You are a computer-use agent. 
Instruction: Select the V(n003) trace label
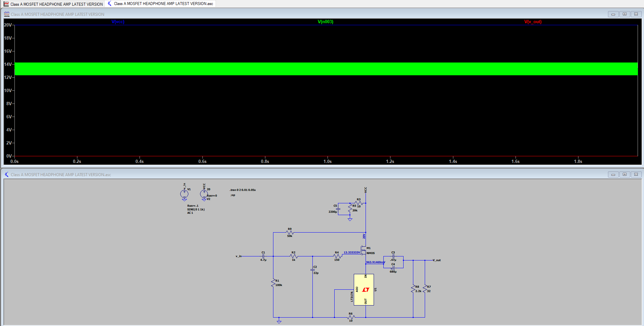tap(326, 22)
